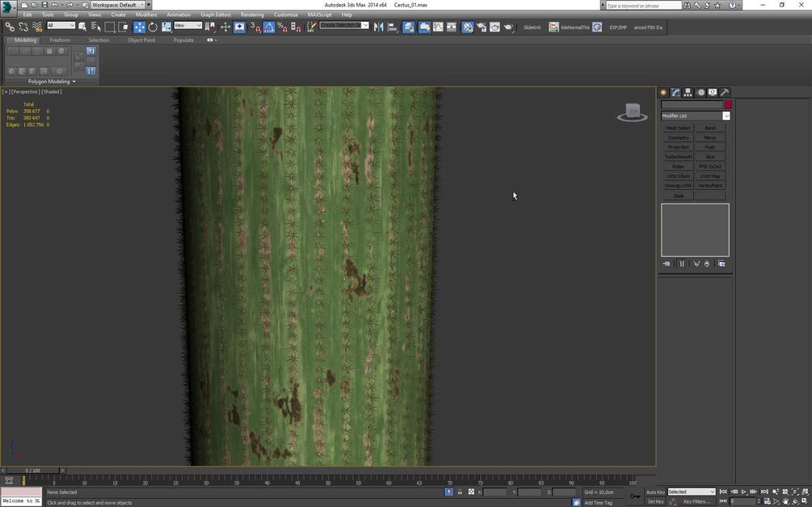Click the object color swatch

tap(728, 104)
